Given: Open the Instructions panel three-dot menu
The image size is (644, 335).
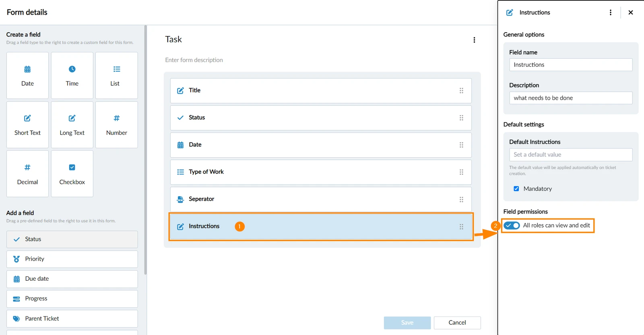Looking at the screenshot, I should 611,12.
